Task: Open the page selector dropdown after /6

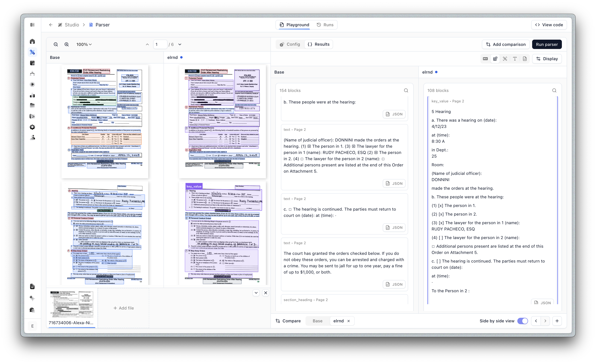Action: click(180, 45)
